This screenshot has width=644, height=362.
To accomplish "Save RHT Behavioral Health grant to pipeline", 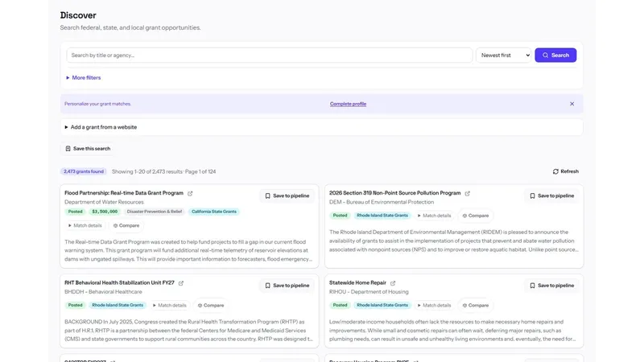I will [287, 286].
